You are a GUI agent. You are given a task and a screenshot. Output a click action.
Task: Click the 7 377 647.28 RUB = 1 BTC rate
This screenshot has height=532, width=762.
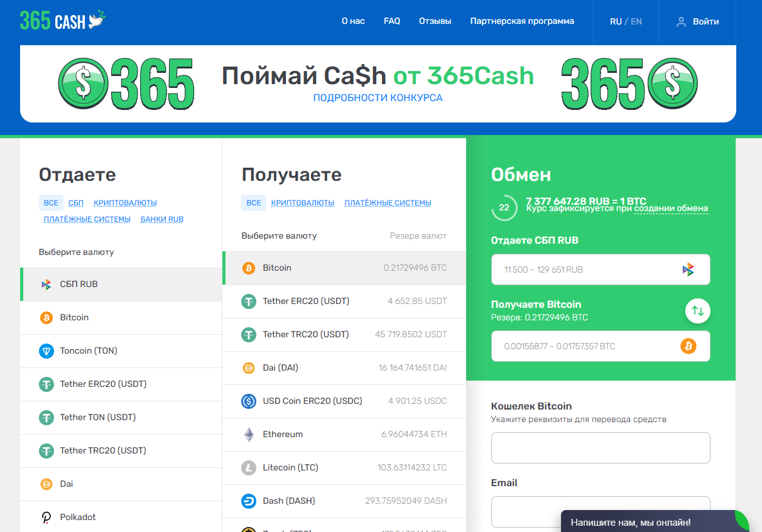click(586, 201)
